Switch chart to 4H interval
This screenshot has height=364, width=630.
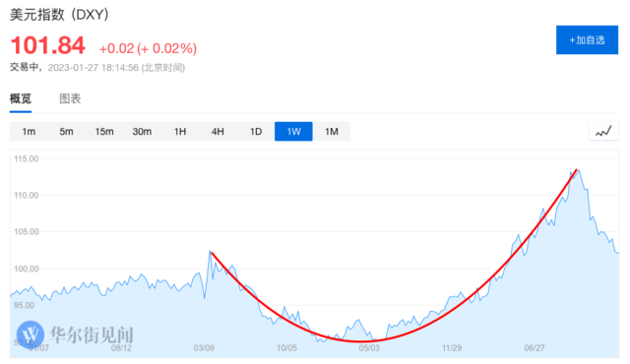pyautogui.click(x=218, y=131)
